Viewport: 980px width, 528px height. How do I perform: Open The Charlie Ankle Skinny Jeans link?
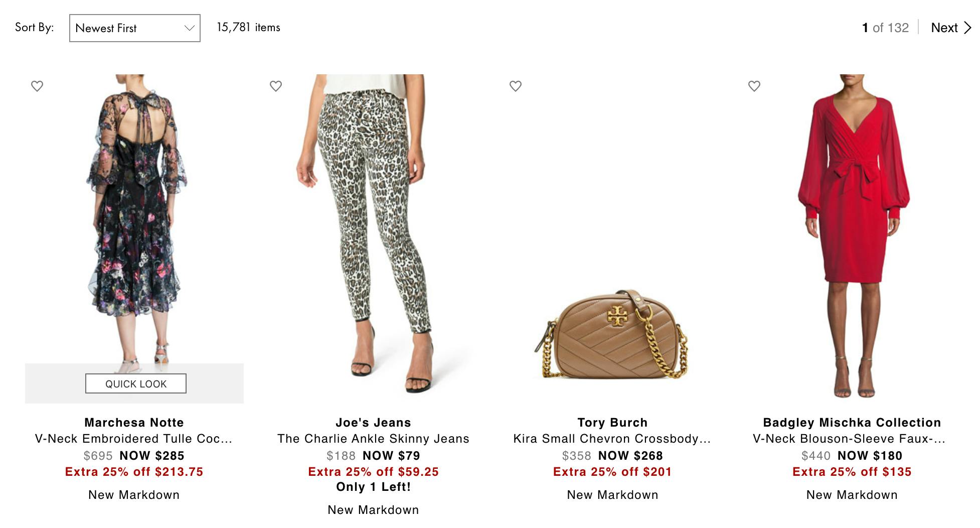tap(373, 439)
